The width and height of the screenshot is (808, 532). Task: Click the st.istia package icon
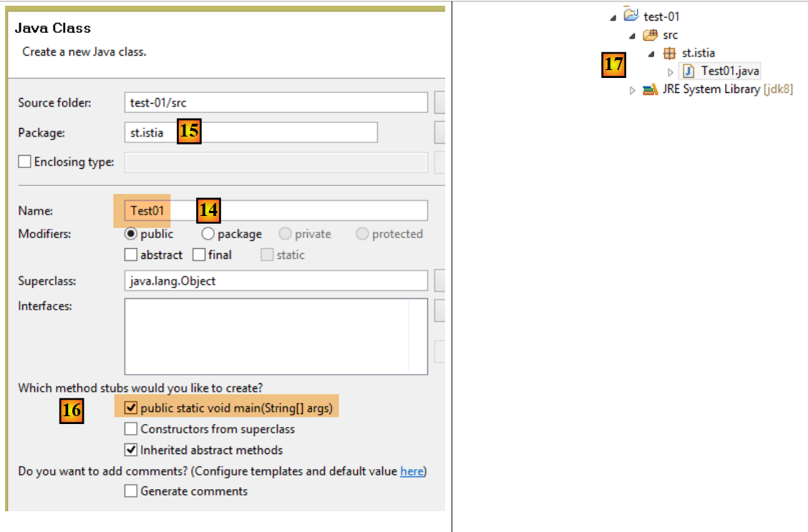pos(669,53)
